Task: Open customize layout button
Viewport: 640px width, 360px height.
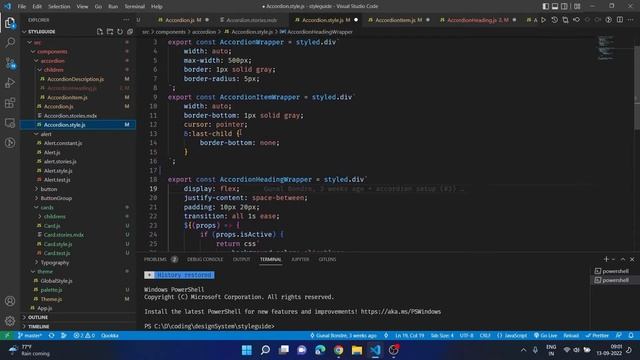Action: [577, 6]
